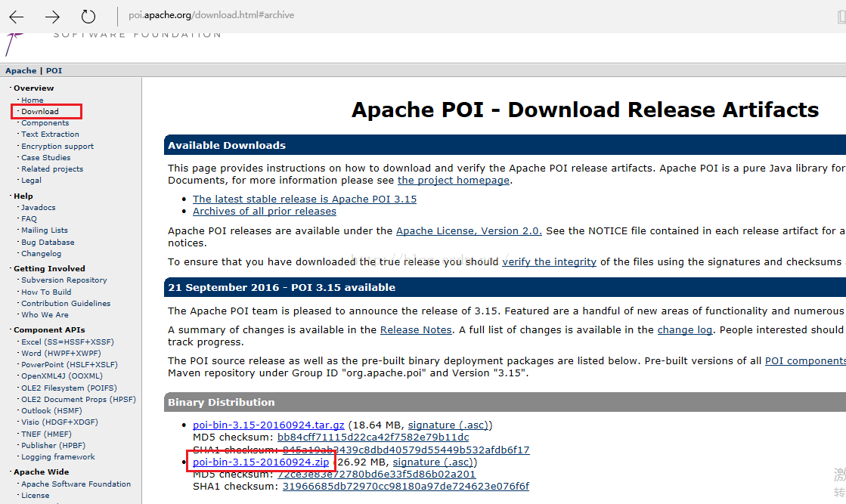Open tar.gz signature (.asc) link
The image size is (846, 504).
[448, 425]
